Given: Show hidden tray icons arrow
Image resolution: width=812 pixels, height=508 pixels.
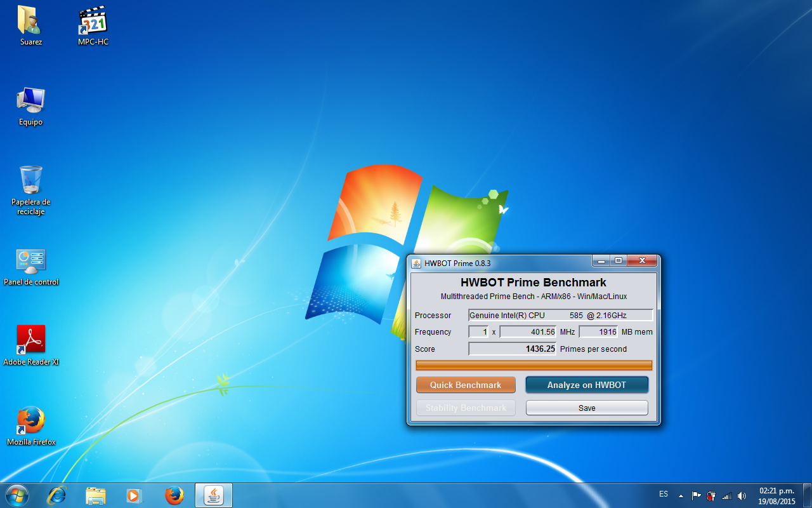Looking at the screenshot, I should 681,496.
